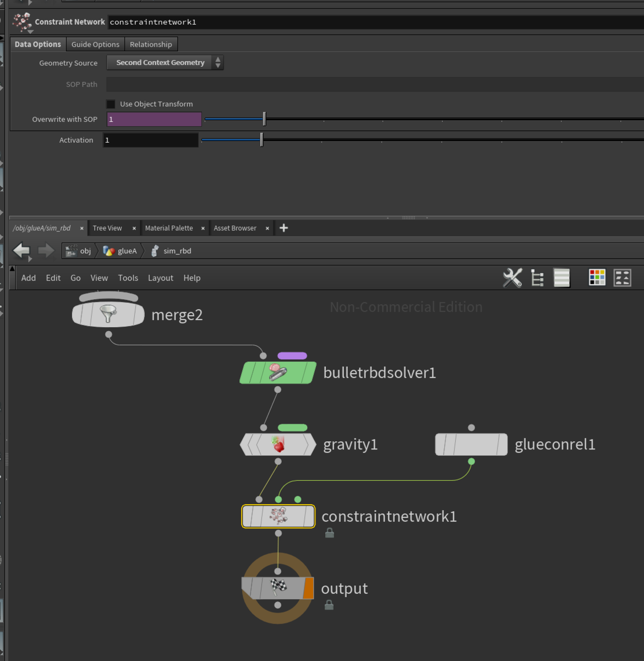Select the gravity1 force node
This screenshot has height=661, width=644.
tap(278, 444)
